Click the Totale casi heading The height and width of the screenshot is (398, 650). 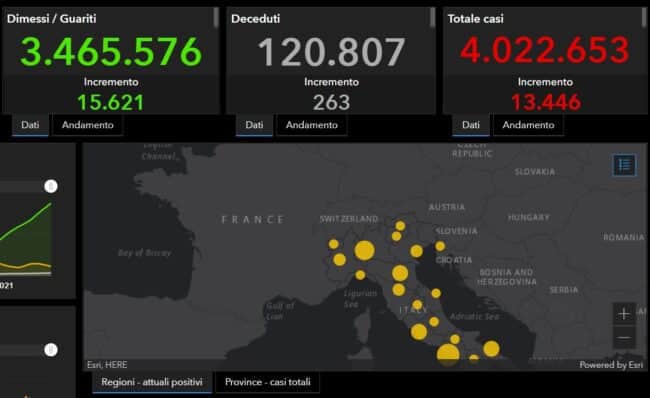475,19
